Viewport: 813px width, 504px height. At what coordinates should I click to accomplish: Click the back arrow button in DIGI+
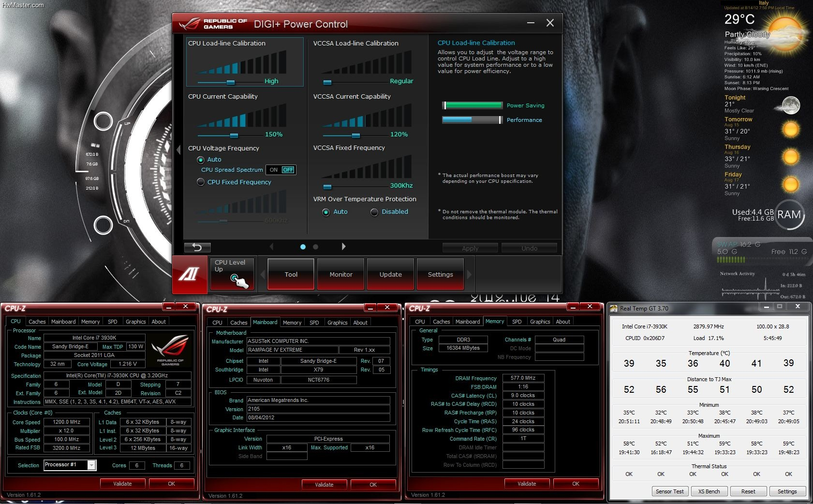pos(197,247)
